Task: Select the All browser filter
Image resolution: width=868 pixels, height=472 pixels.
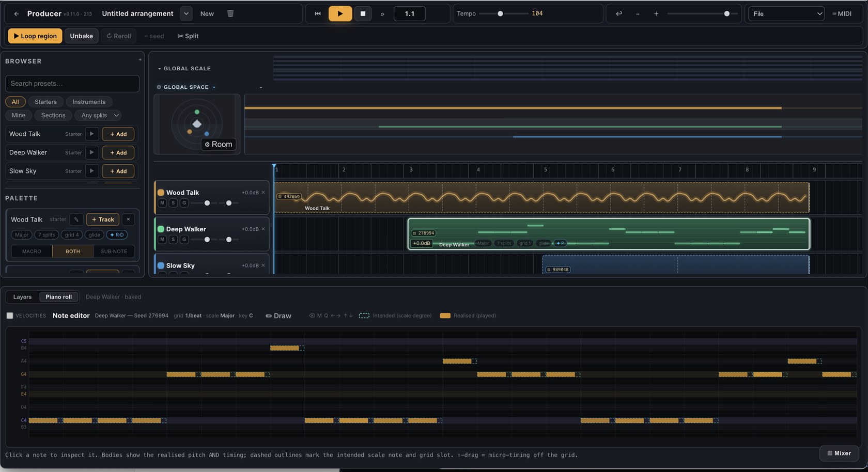Action: click(16, 102)
